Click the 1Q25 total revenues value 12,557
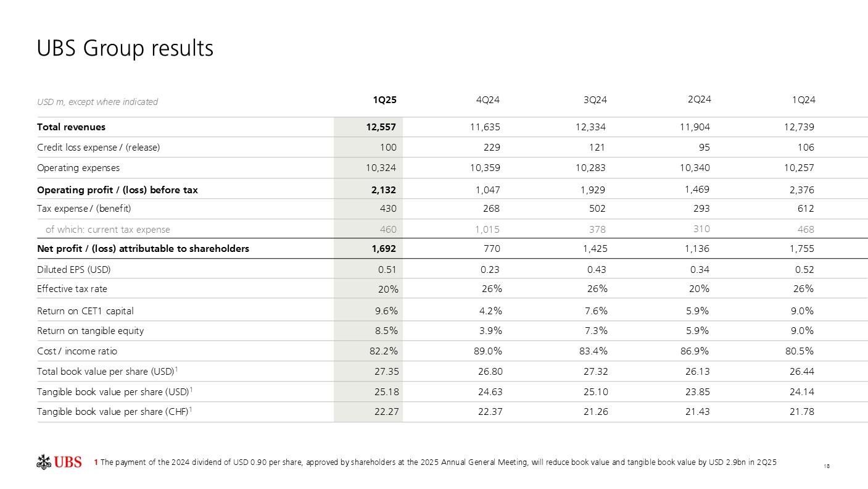The image size is (868, 489). coord(381,127)
